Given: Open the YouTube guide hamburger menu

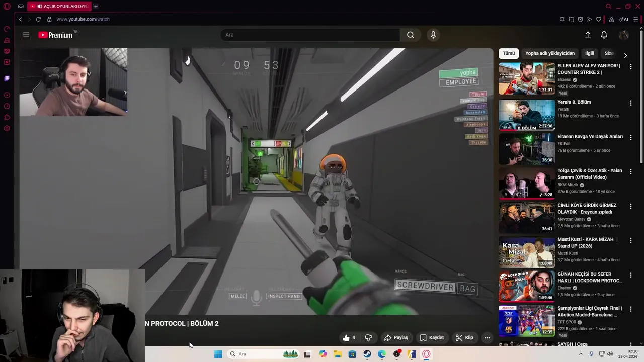Looking at the screenshot, I should click(x=26, y=35).
